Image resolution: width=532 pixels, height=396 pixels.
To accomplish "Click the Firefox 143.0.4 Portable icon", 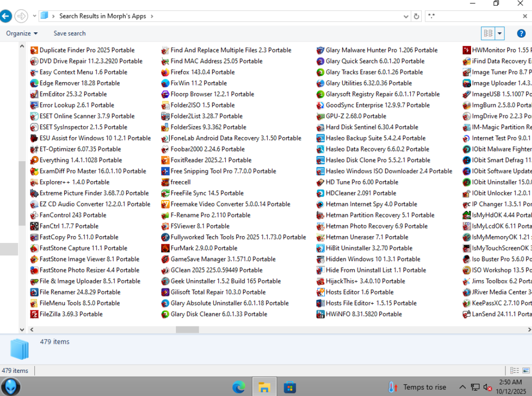I will point(165,72).
